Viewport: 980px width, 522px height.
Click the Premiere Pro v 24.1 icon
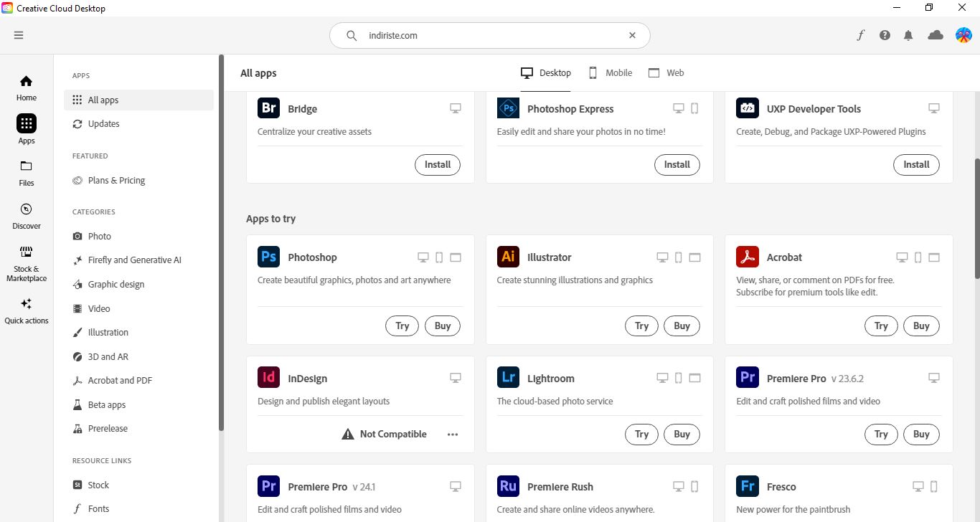tap(269, 486)
